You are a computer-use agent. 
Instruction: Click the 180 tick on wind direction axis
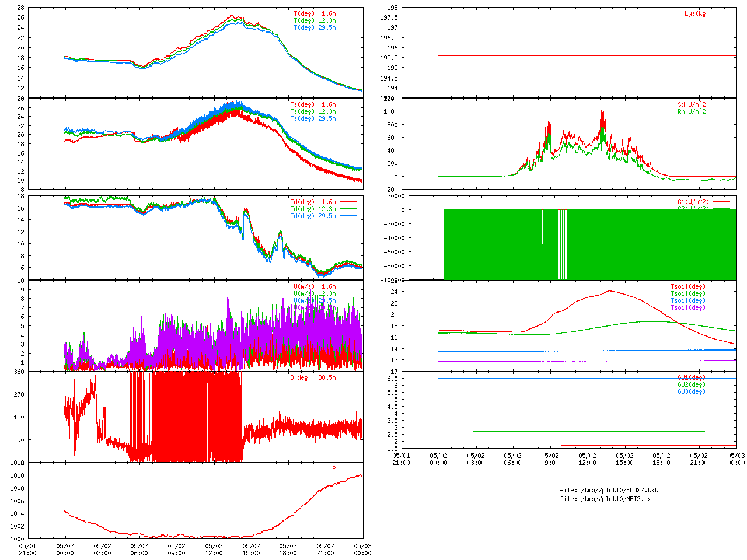(x=19, y=417)
